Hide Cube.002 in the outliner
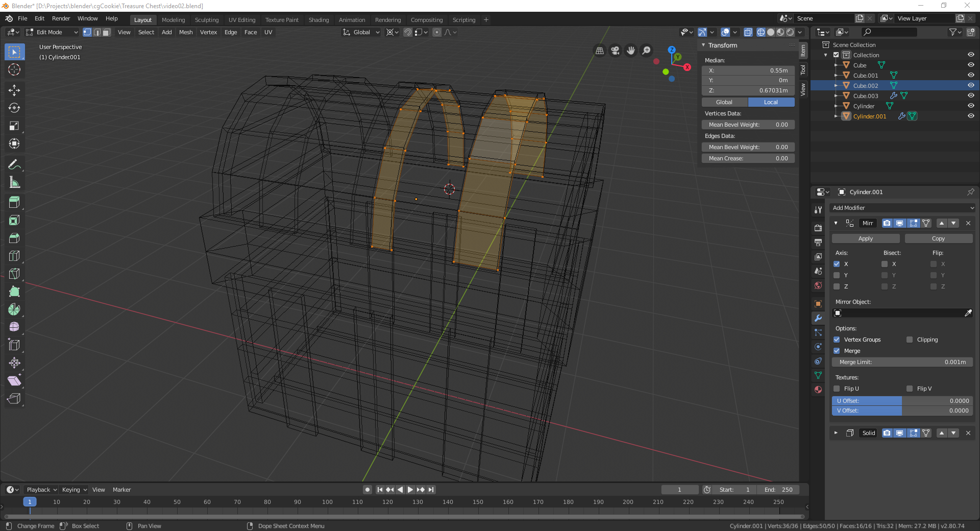The image size is (980, 531). coord(970,86)
